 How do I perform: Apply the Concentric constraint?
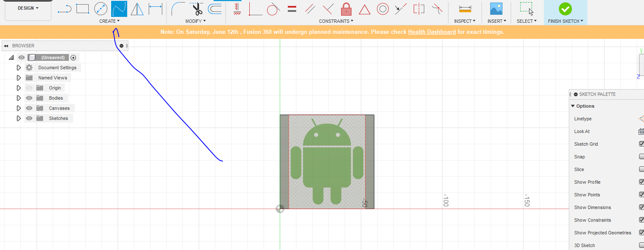(383, 8)
